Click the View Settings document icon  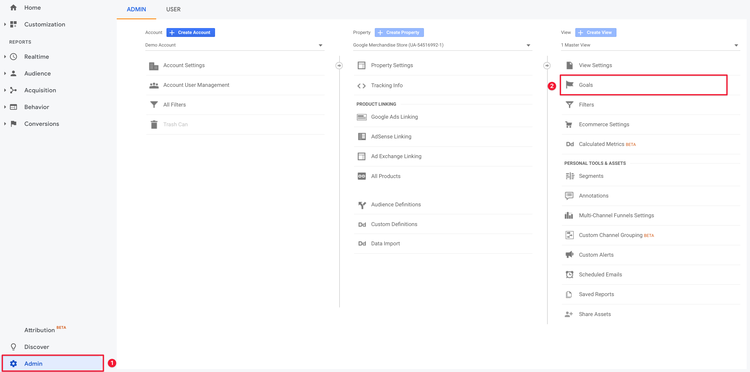pos(569,66)
